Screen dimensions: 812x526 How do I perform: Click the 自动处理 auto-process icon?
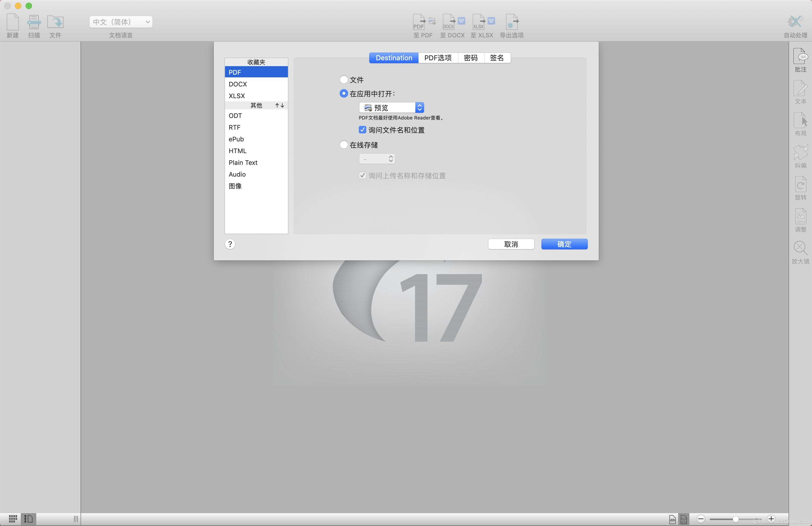pyautogui.click(x=795, y=22)
